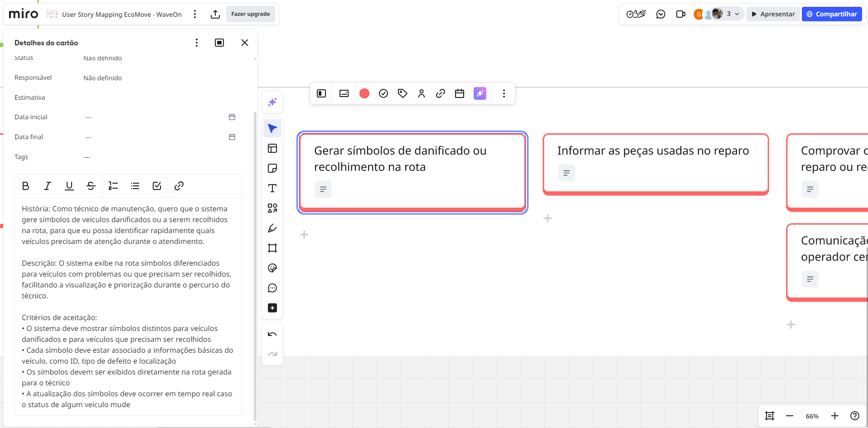Insert a checkbox list in description
This screenshot has height=428, width=868.
coord(157,186)
